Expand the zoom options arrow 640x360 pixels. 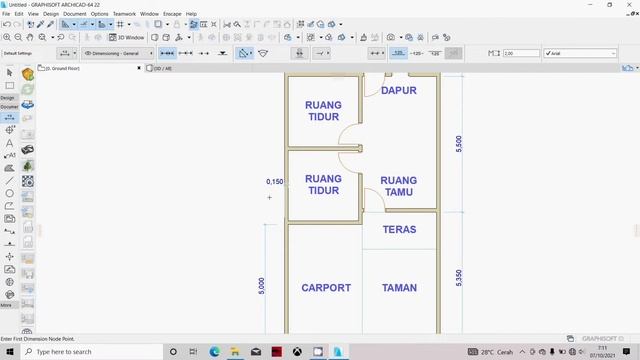53,38
